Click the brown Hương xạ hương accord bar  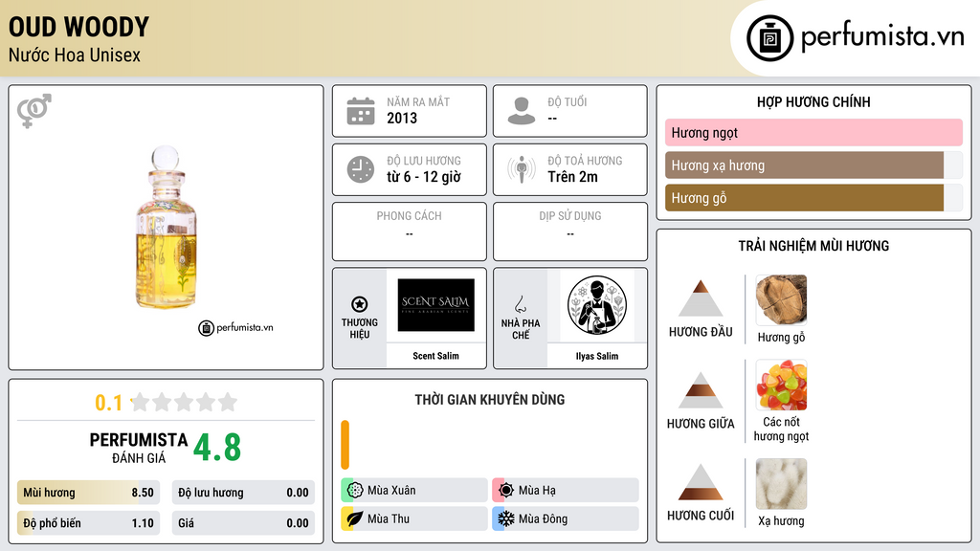[804, 165]
